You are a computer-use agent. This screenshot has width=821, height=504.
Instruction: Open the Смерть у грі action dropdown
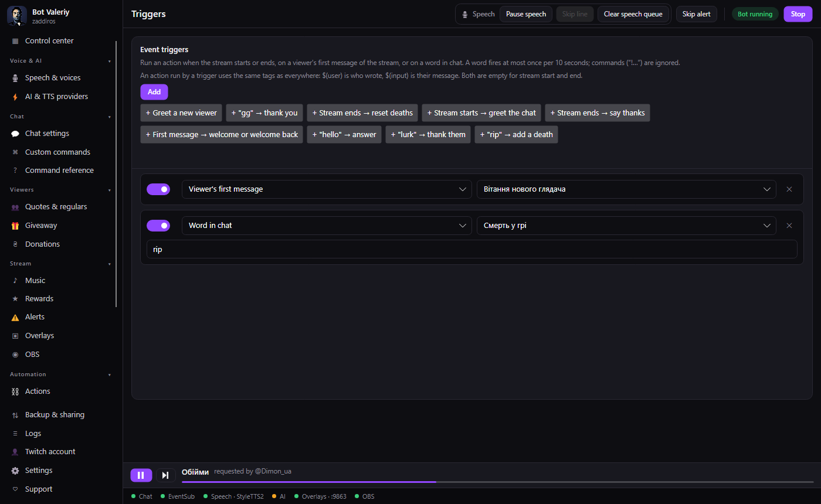(x=626, y=226)
